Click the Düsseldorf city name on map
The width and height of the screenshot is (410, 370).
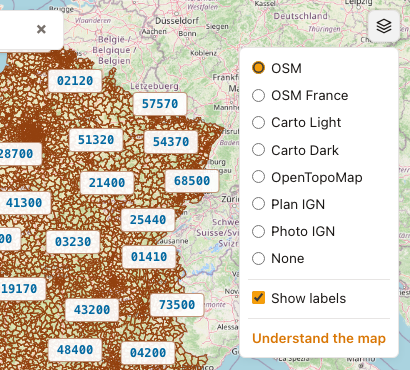pyautogui.click(x=177, y=21)
